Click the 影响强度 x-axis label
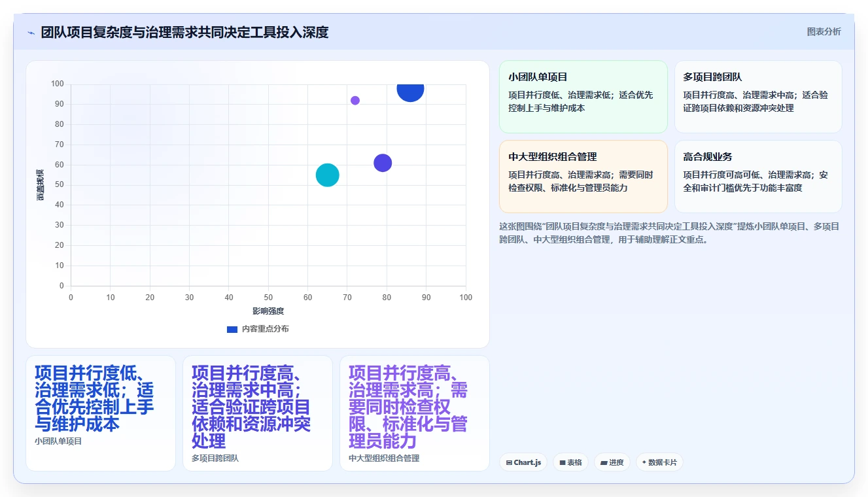This screenshot has width=868, height=497. (268, 311)
